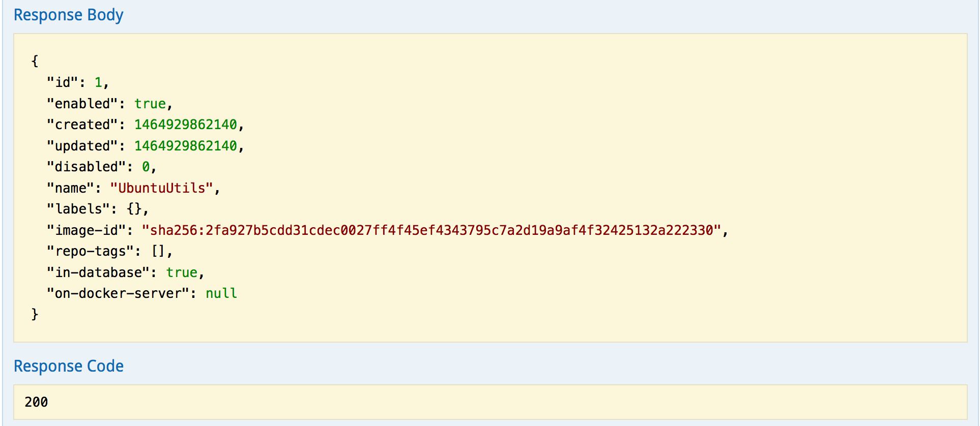The width and height of the screenshot is (980, 426).
Task: Click the Response Body heading
Action: tap(68, 15)
